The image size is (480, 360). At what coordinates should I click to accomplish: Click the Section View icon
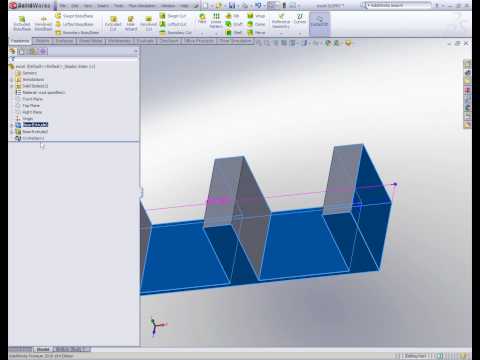(x=284, y=43)
